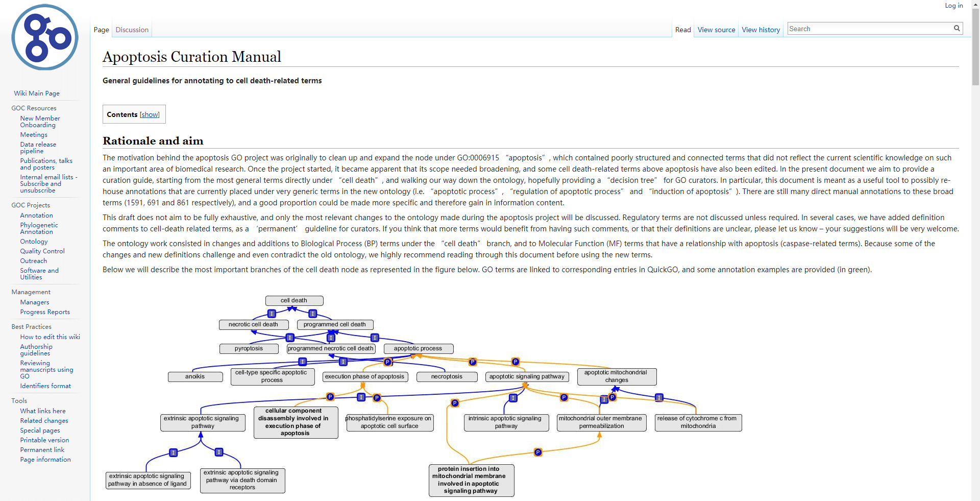Open Related changes link
The image size is (980, 501).
coord(44,421)
